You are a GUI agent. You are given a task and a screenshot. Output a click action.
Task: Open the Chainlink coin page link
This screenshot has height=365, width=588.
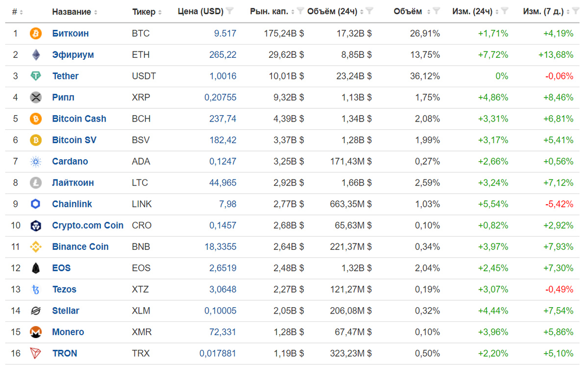point(72,204)
